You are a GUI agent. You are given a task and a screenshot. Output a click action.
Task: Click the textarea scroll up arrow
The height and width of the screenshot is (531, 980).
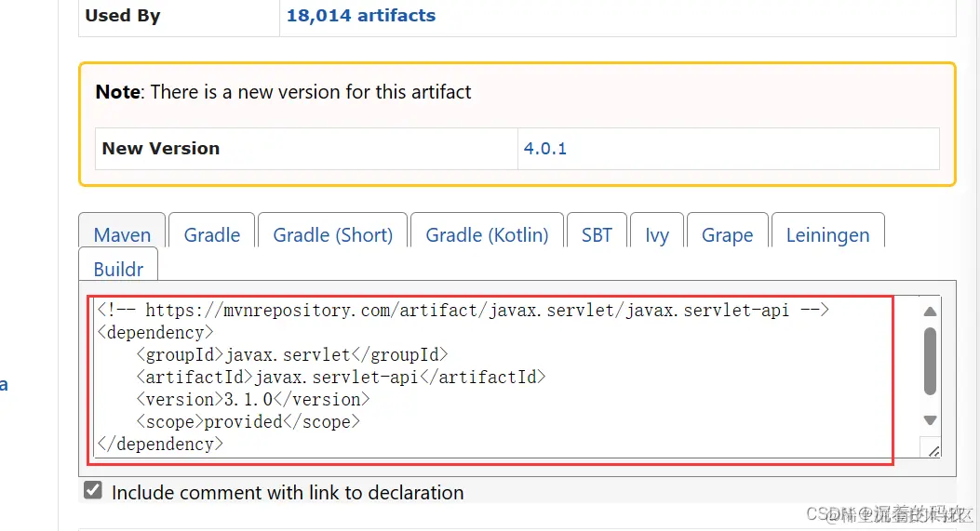pos(930,312)
